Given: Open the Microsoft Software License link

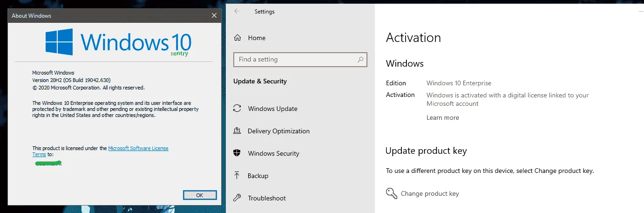Looking at the screenshot, I should coord(138,148).
